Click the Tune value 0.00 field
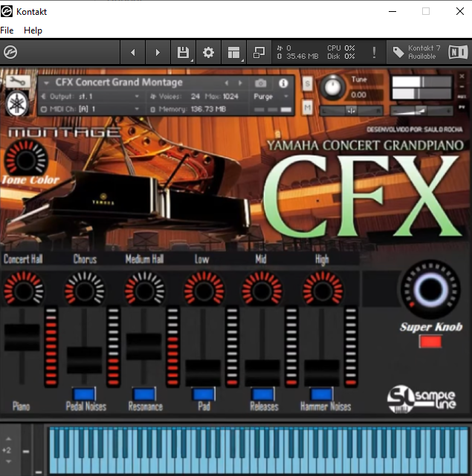This screenshot has height=476, width=472. point(359,95)
